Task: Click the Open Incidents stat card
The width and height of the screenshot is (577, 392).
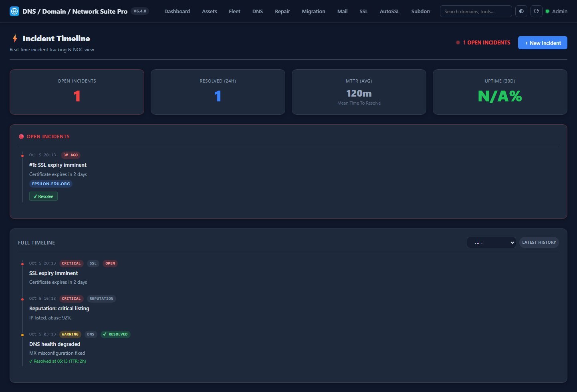Action: point(77,92)
